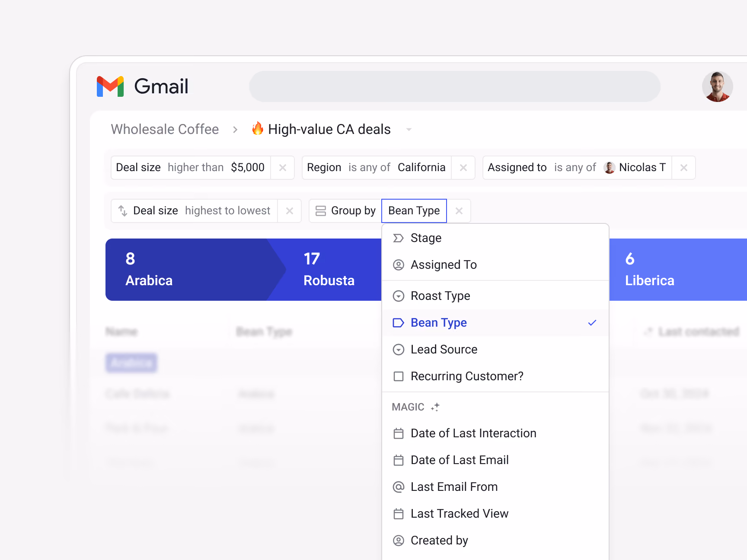Click the Gmail search bar

454,86
